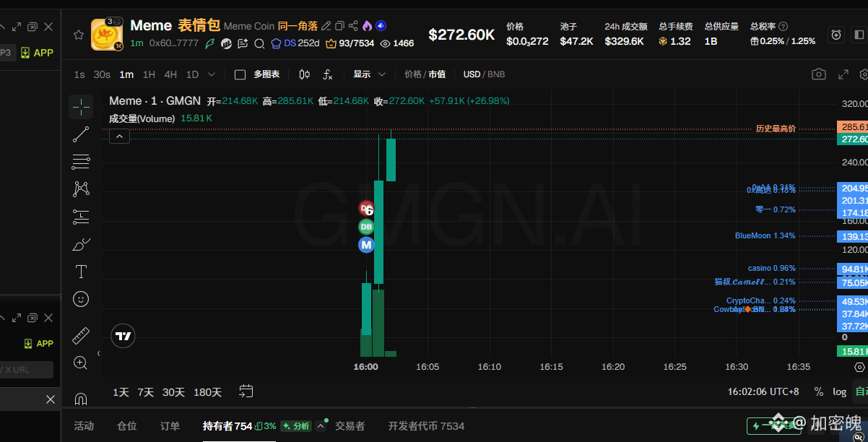Open the horizontal lines tool group
This screenshot has height=442, width=868.
(x=81, y=162)
